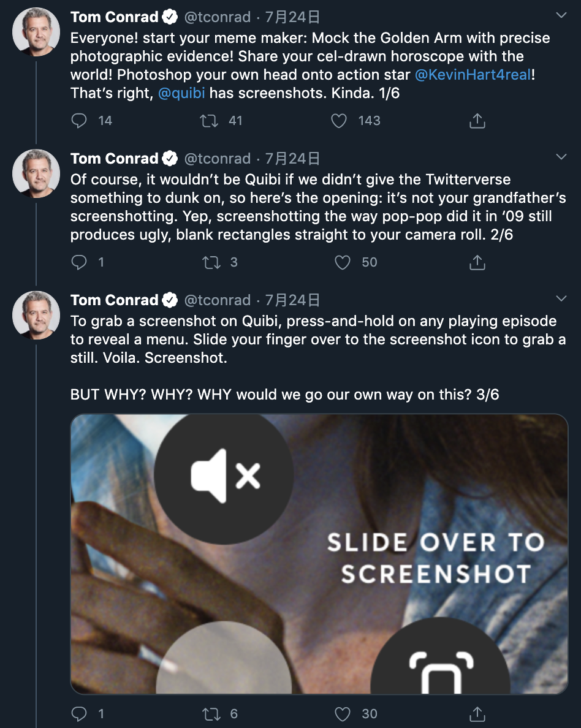Like the tweet with 143 likes

coord(339,121)
